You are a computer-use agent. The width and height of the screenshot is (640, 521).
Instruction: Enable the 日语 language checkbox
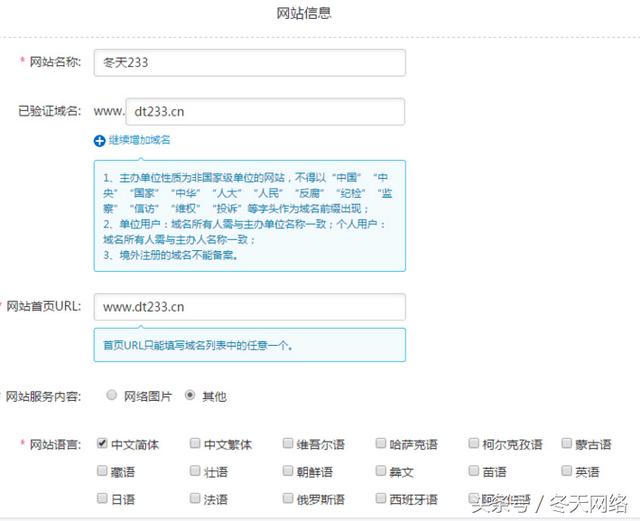pyautogui.click(x=103, y=498)
